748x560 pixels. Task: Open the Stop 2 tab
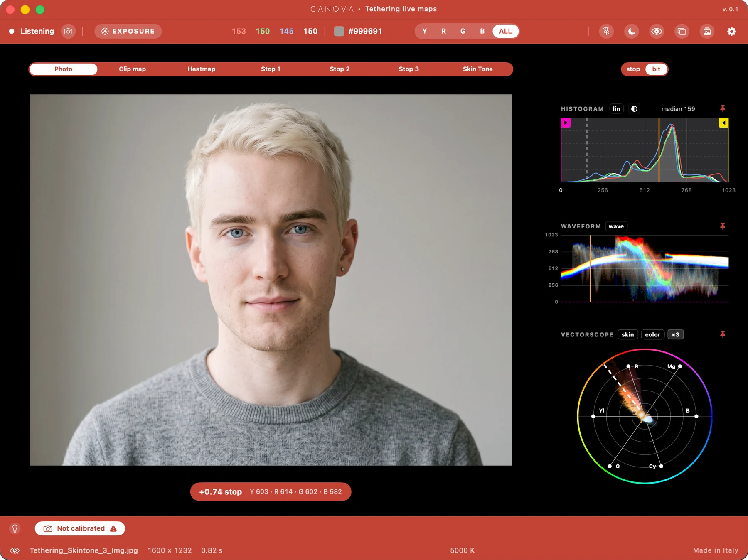[340, 69]
